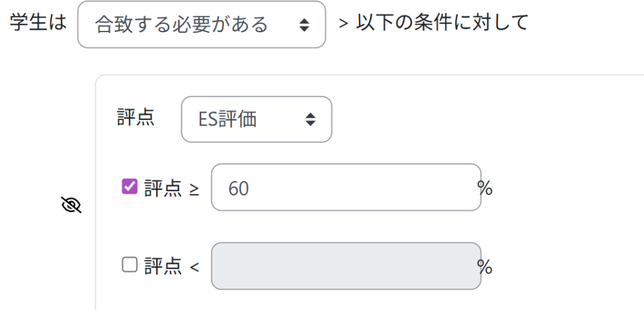This screenshot has width=644, height=310.
Task: Expand the ES評価 grade item dropdown
Action: (256, 119)
